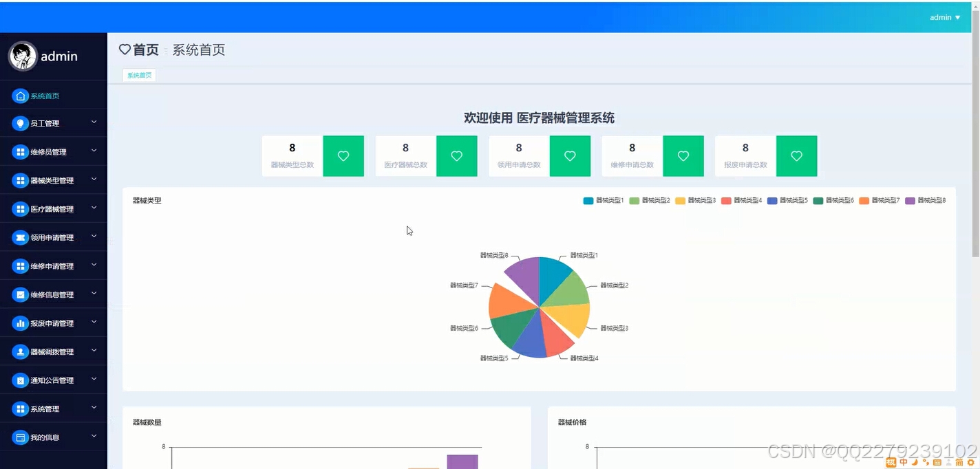Open 医疗器械管理 using its grid icon
This screenshot has height=469, width=980.
coord(21,208)
